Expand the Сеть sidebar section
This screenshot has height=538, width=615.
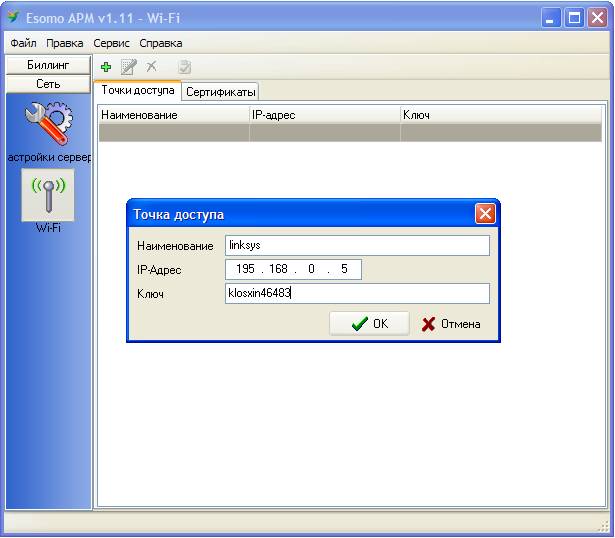point(48,84)
